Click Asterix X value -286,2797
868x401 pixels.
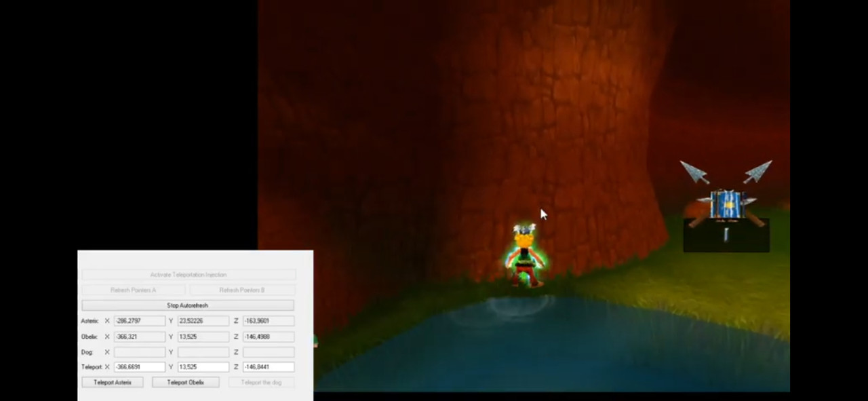[140, 321]
